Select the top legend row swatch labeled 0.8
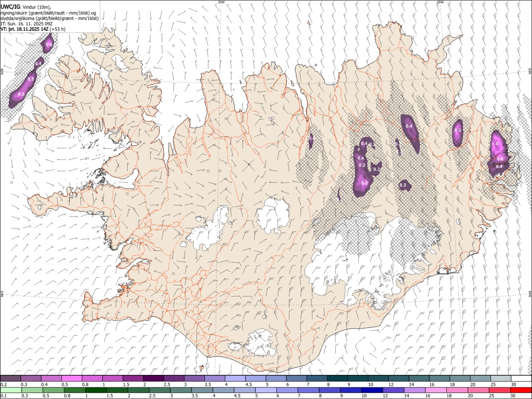The image size is (532, 399). click(92, 379)
